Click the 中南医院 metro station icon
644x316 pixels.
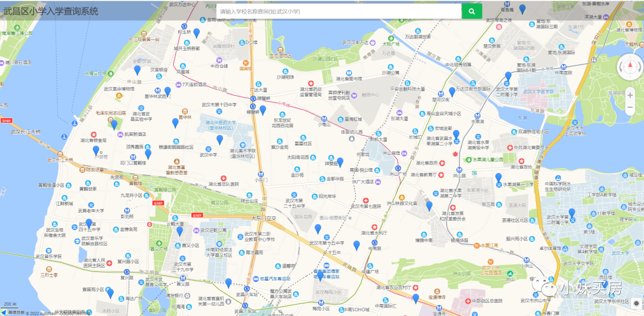(563, 67)
